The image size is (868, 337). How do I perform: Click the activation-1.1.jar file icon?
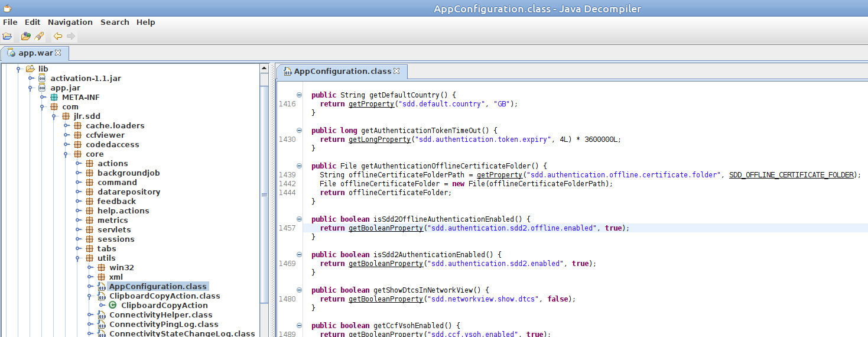point(42,78)
